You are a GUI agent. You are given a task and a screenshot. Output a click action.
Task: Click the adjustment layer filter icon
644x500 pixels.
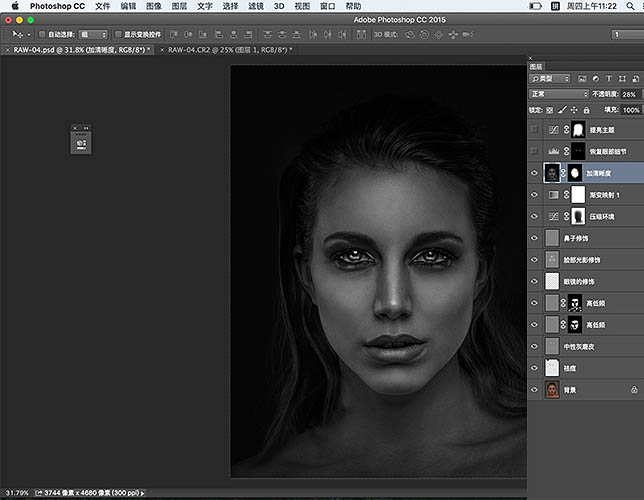pos(594,78)
